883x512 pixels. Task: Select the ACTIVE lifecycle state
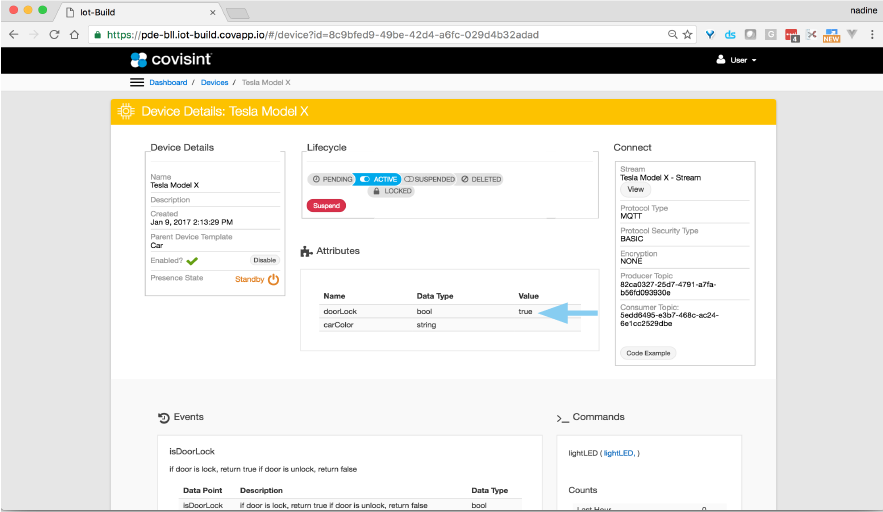pyautogui.click(x=378, y=179)
